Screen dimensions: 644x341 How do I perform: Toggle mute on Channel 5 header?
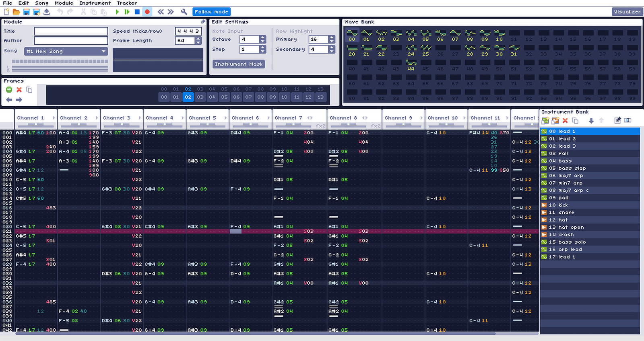tap(202, 118)
